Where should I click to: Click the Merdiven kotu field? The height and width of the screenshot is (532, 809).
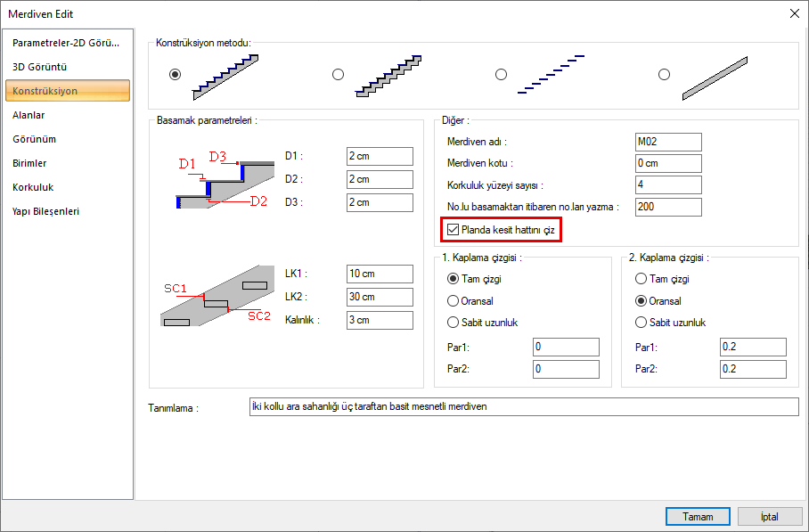pyautogui.click(x=668, y=164)
